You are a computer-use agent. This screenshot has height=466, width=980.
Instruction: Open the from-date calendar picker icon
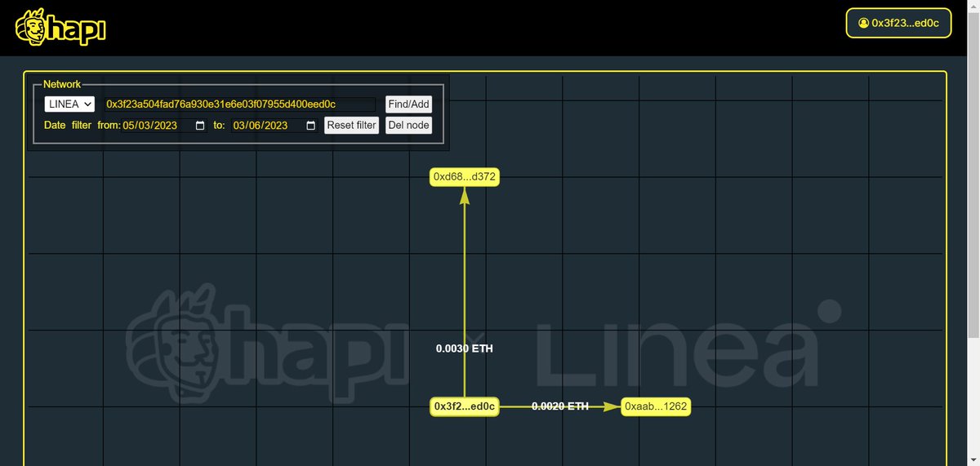point(200,126)
